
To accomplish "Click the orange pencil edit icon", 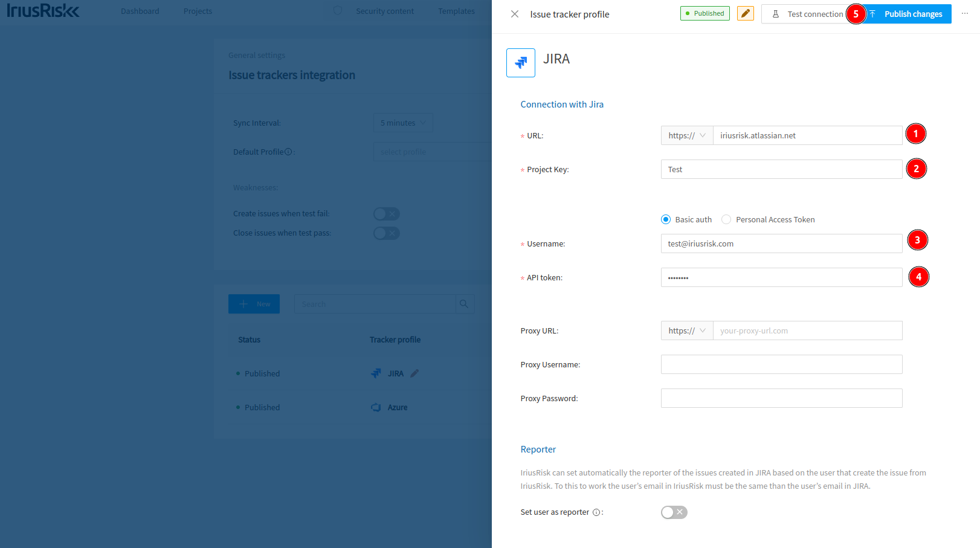I will click(x=746, y=13).
